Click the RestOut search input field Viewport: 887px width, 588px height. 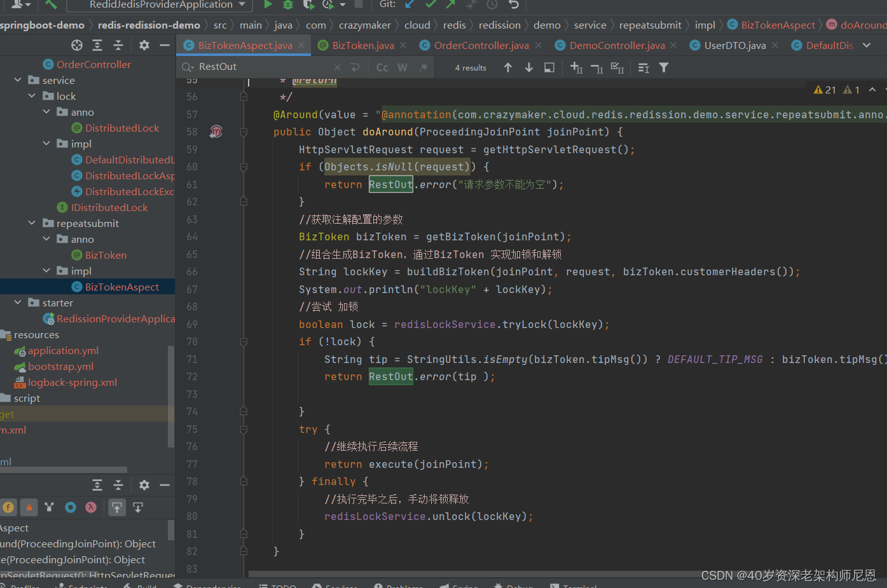pyautogui.click(x=264, y=67)
